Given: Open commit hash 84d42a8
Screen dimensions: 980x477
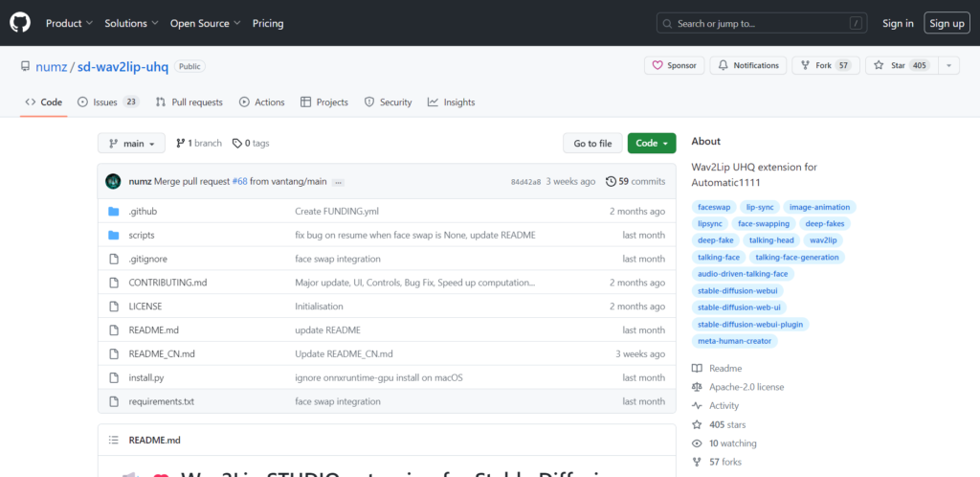Looking at the screenshot, I should point(525,182).
